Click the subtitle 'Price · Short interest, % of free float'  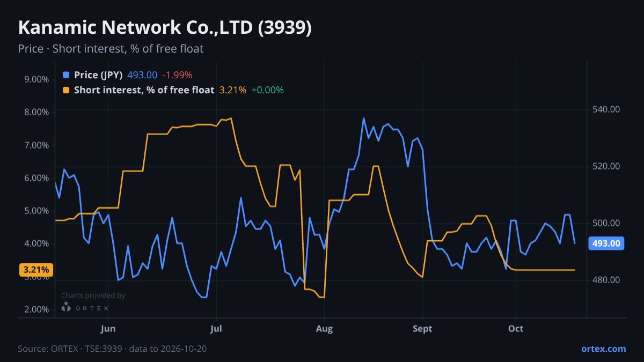pos(111,49)
